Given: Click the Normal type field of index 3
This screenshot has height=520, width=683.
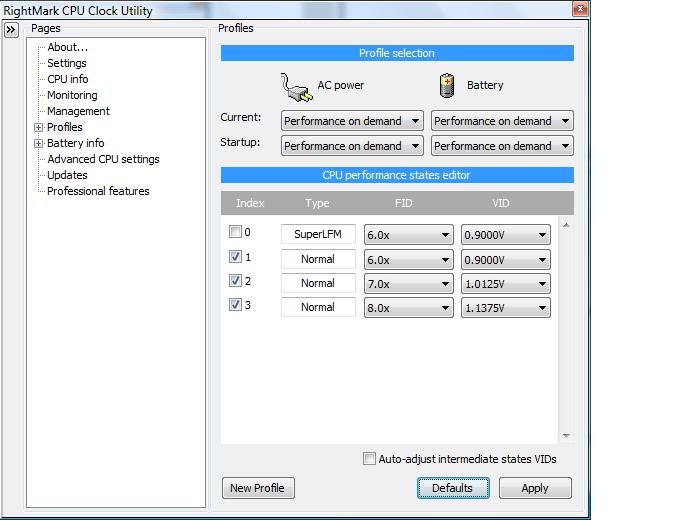Looking at the screenshot, I should click(x=318, y=307).
